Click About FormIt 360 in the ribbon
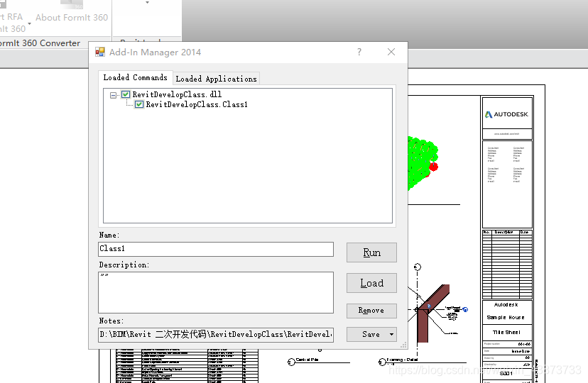The height and width of the screenshot is (383, 588). tap(72, 17)
